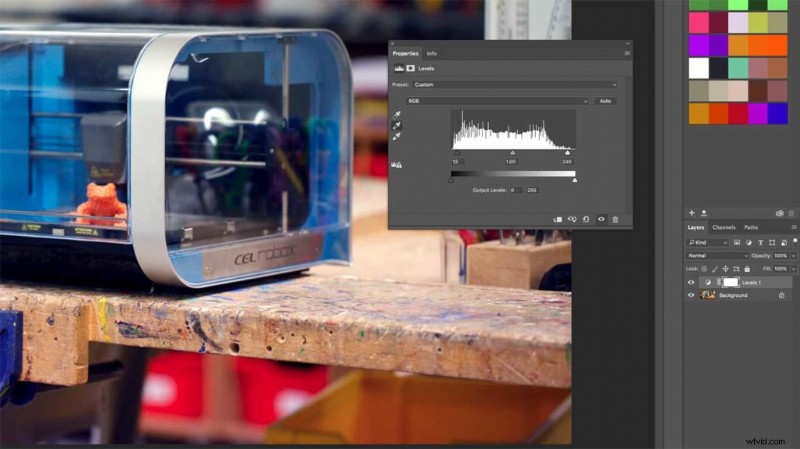Pick the white color swatch
This screenshot has width=800, height=449.
[x=698, y=68]
